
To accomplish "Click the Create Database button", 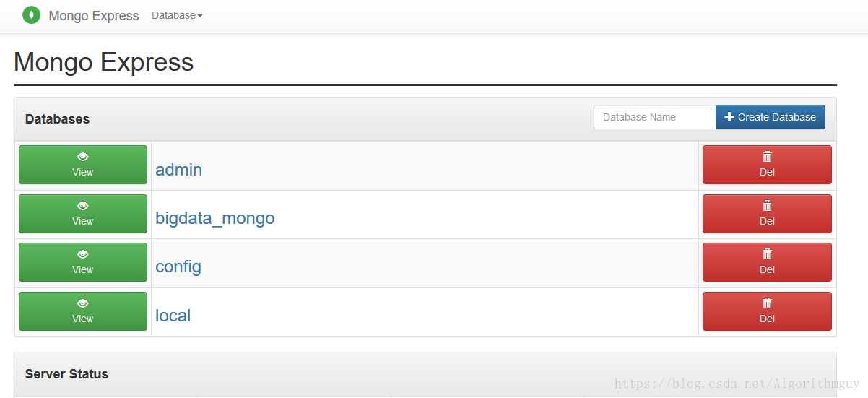I will tap(771, 117).
